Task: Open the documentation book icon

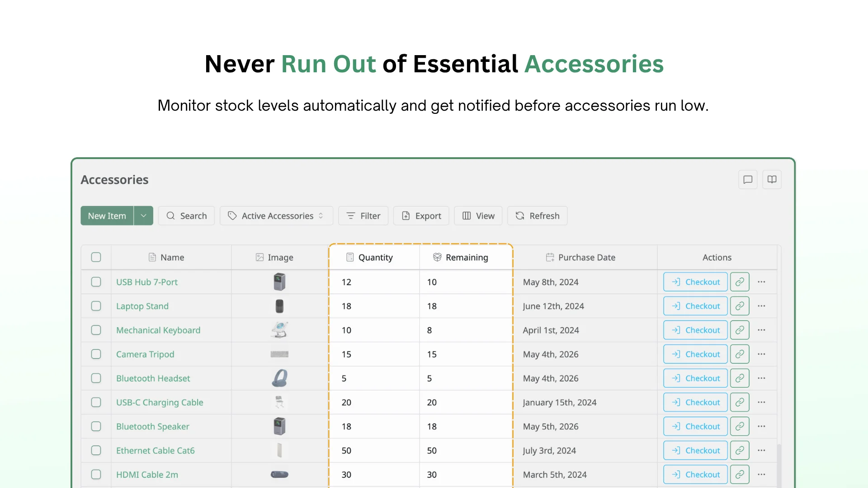Action: pos(772,179)
